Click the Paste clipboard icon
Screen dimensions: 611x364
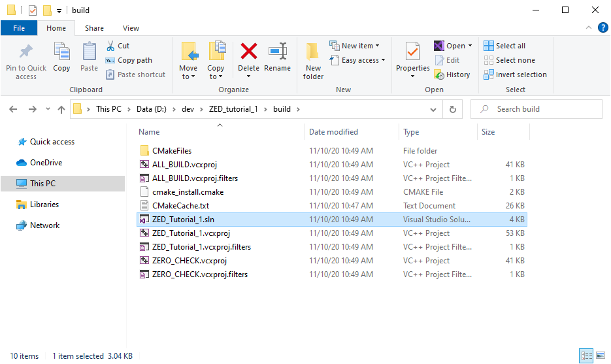click(x=90, y=52)
